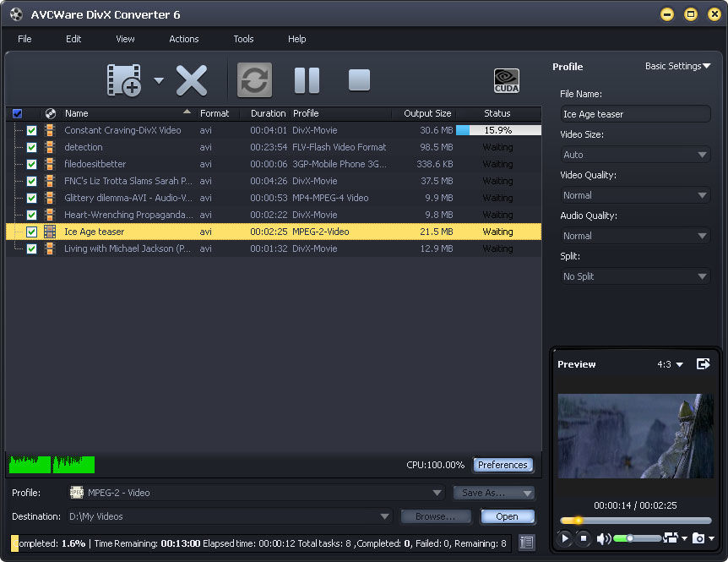
Task: Uncheck Heart-Wrenching Propaganda file
Action: (31, 215)
